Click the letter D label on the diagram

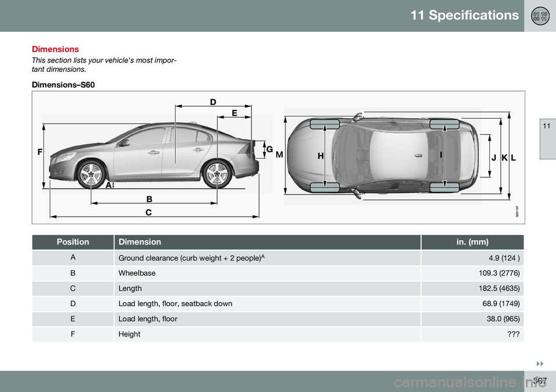213,102
